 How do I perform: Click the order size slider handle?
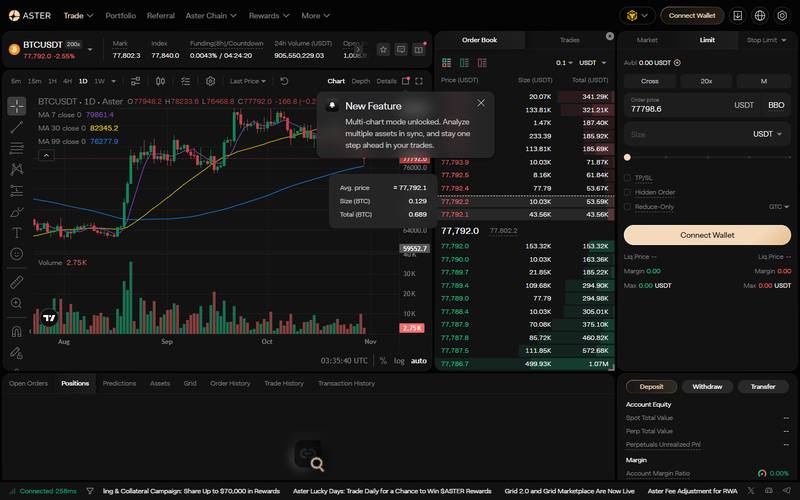coord(627,157)
